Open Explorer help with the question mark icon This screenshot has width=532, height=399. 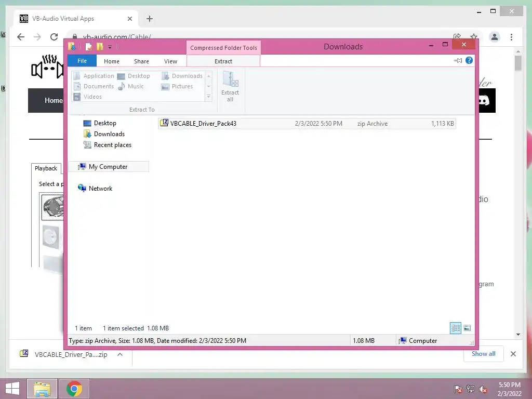pyautogui.click(x=469, y=60)
